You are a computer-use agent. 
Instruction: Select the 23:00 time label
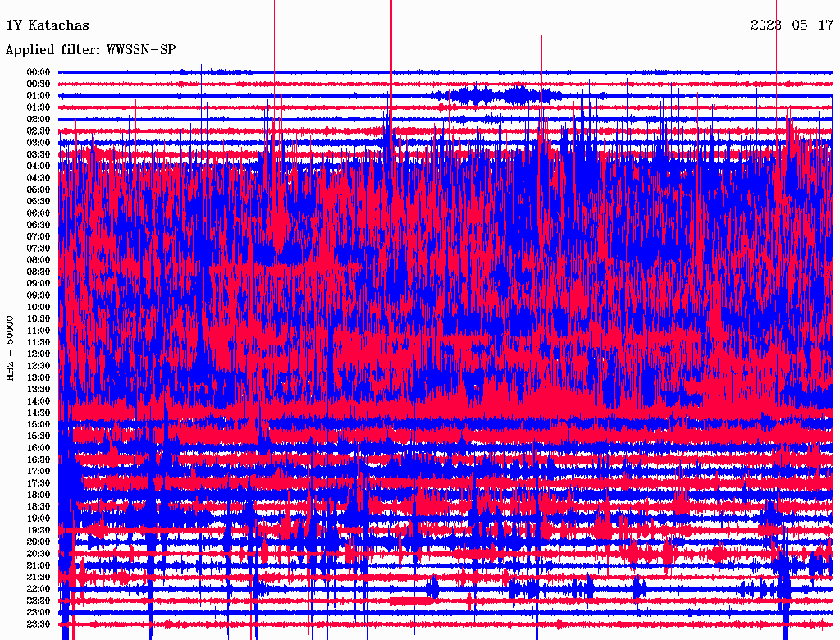click(39, 612)
